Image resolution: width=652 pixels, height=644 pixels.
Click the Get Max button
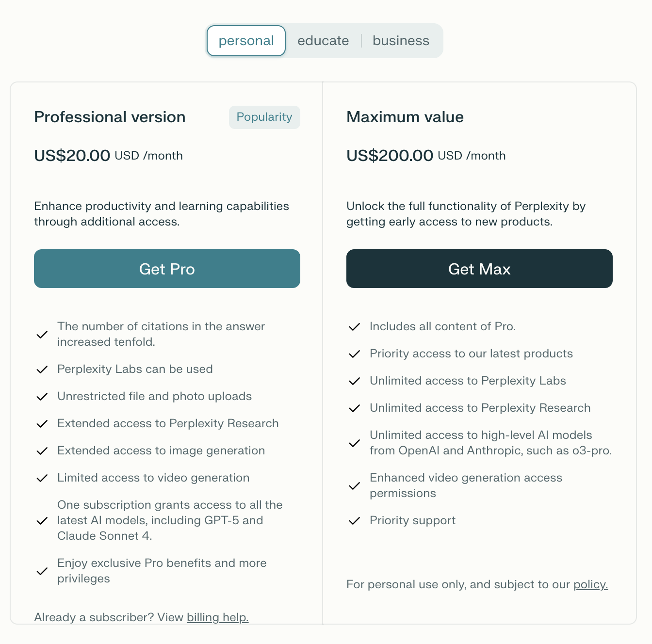[479, 269]
